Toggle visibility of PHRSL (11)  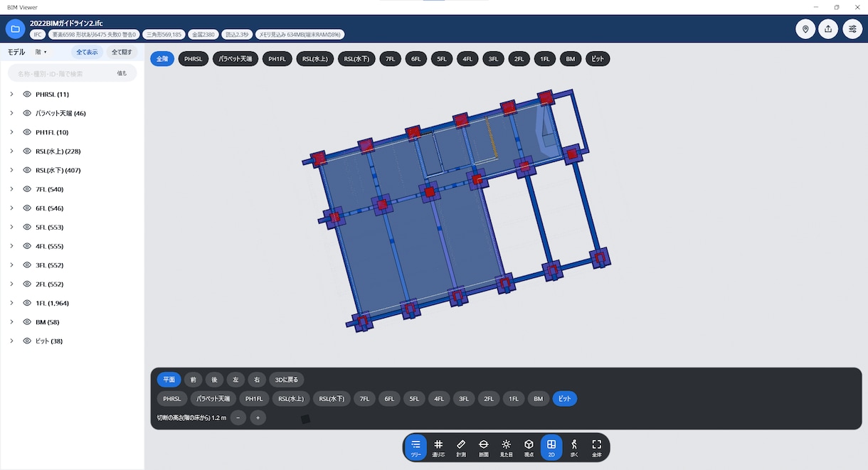pyautogui.click(x=27, y=94)
